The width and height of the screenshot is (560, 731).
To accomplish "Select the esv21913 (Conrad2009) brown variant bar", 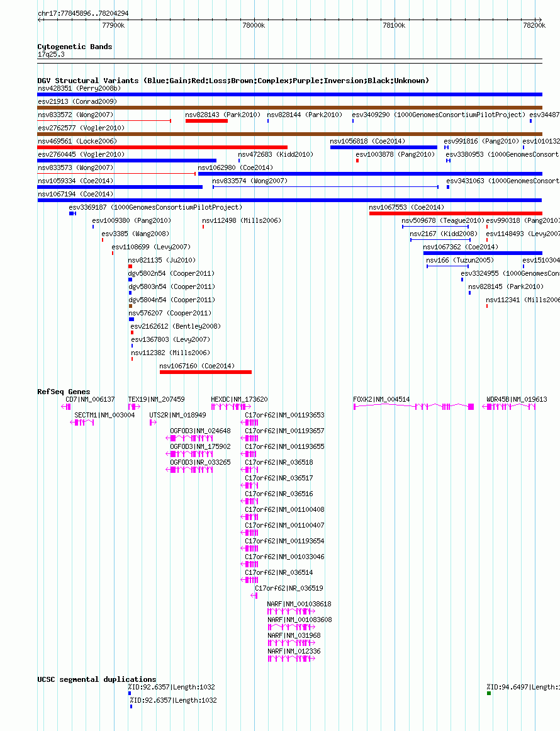I will [290, 108].
